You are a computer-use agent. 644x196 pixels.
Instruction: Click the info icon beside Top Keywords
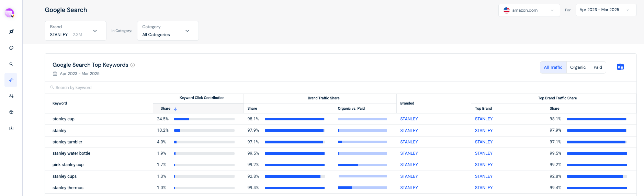point(133,65)
